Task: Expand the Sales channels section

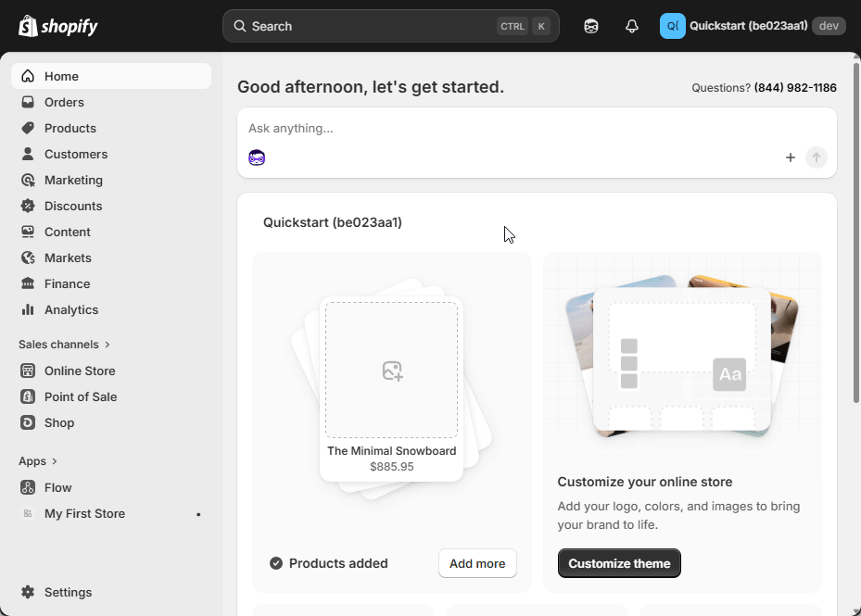Action: [x=64, y=345]
